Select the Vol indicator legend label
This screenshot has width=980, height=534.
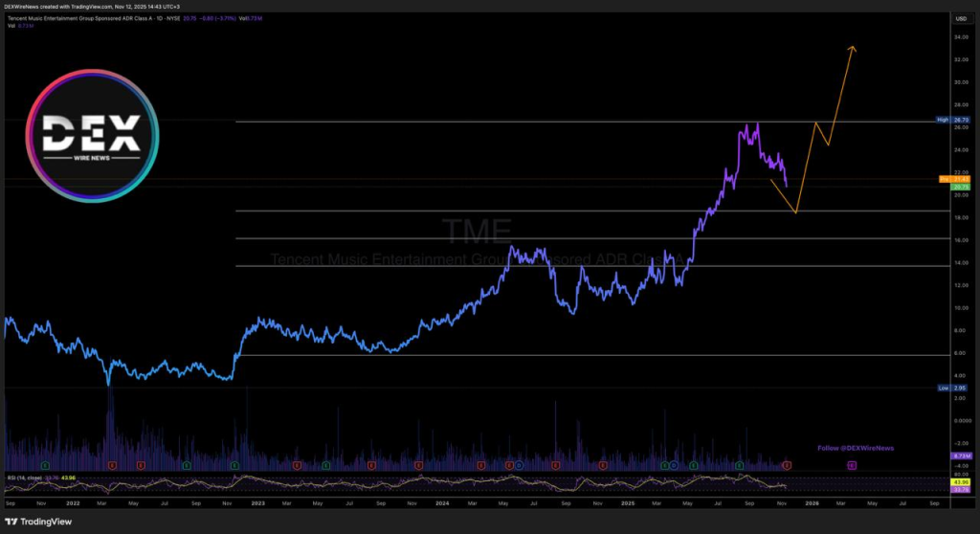(11, 26)
